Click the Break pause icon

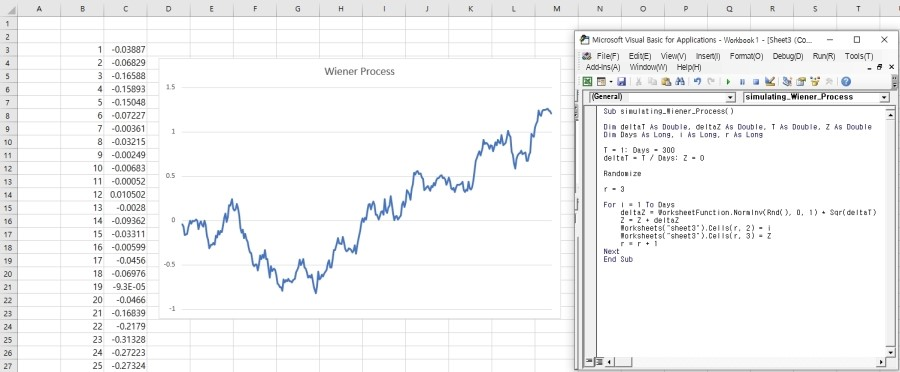tap(742, 82)
